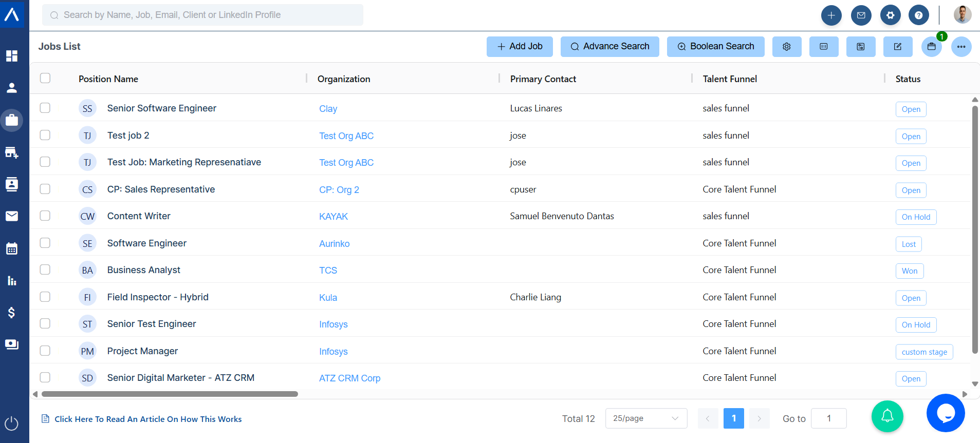Viewport: 980px width, 443px height.
Task: Click the horizontal scrollbar of the table
Action: (170, 394)
